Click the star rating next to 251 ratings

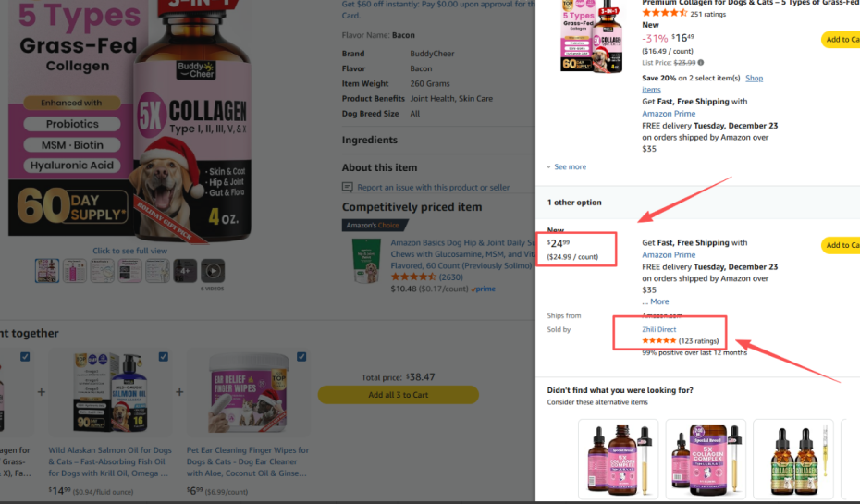pyautogui.click(x=664, y=13)
